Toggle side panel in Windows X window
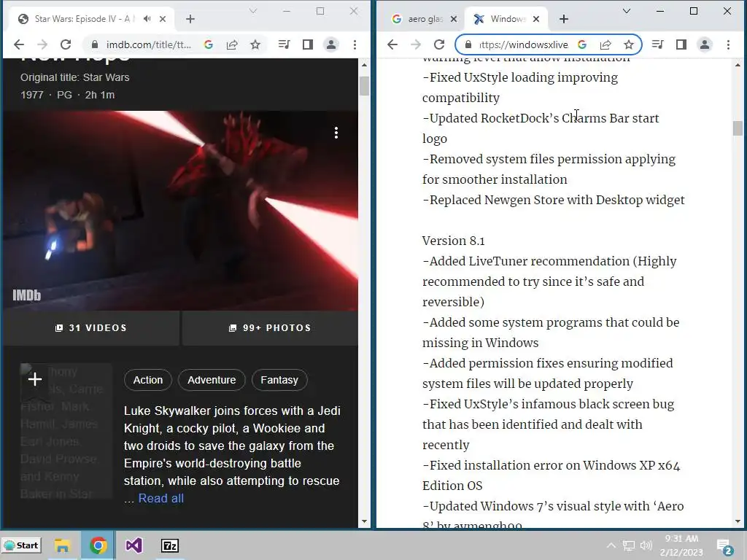747x560 pixels. pyautogui.click(x=681, y=44)
